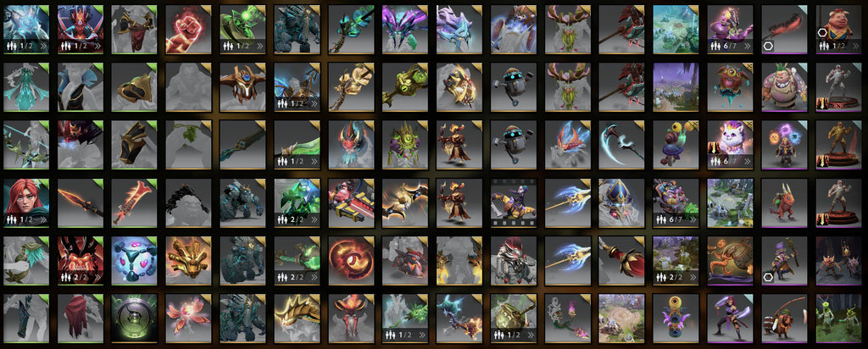Viewport: 868px width, 349px height.
Task: Expand the purple potion bundle showing 6/7
Action: [x=731, y=30]
